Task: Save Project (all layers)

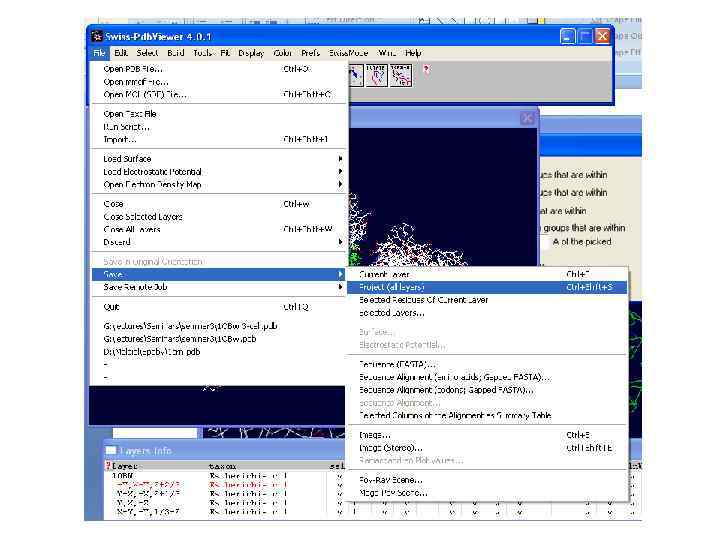Action: coord(487,287)
